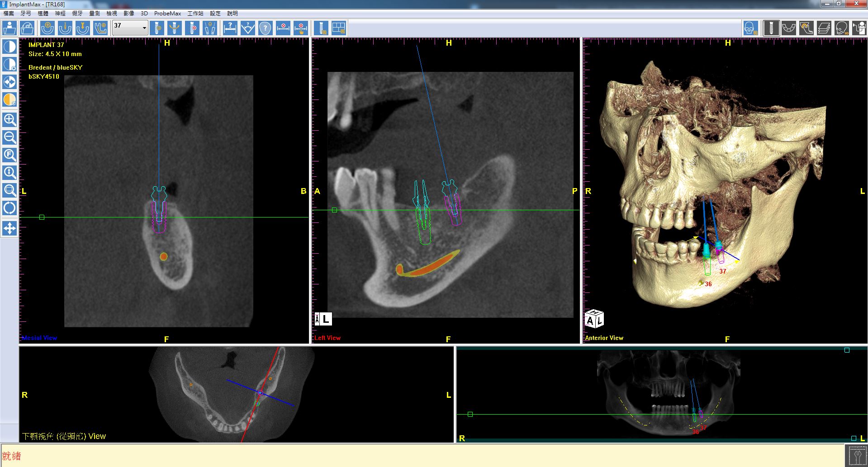868x467 pixels.
Task: Click the contrast settings gear icon
Action: coord(9,64)
